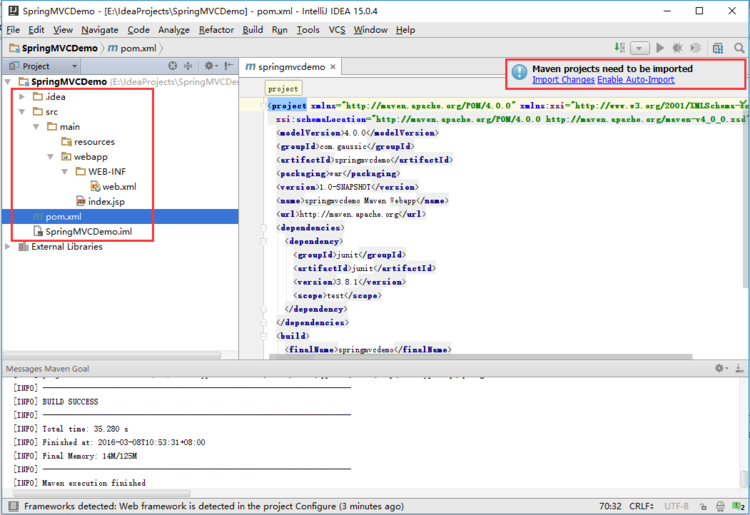The image size is (750, 515).
Task: Click Enable Auto-Import link
Action: click(636, 80)
